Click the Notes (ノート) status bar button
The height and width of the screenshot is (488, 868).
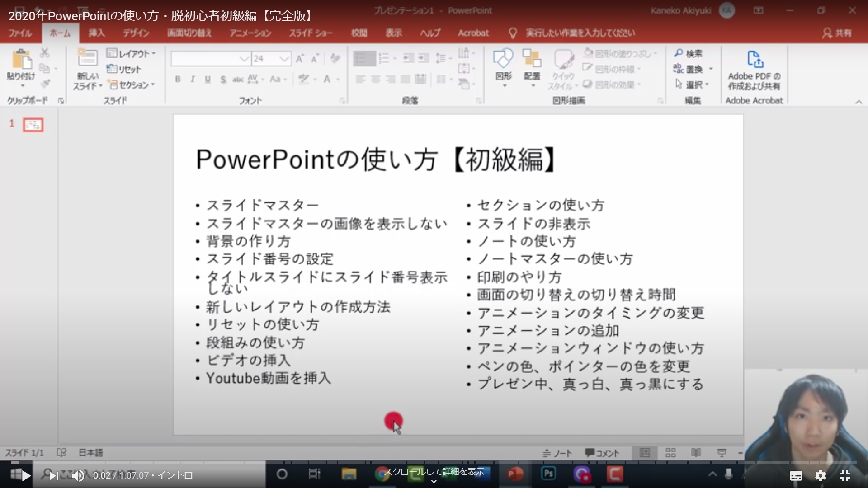(557, 453)
